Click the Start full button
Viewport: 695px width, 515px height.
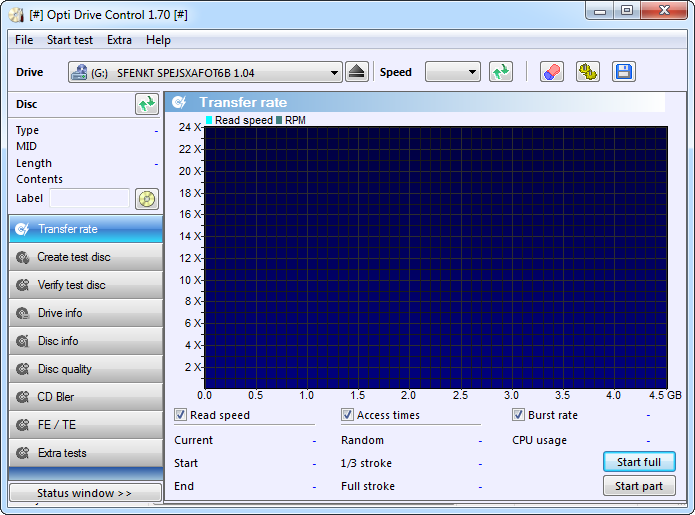pyautogui.click(x=639, y=462)
